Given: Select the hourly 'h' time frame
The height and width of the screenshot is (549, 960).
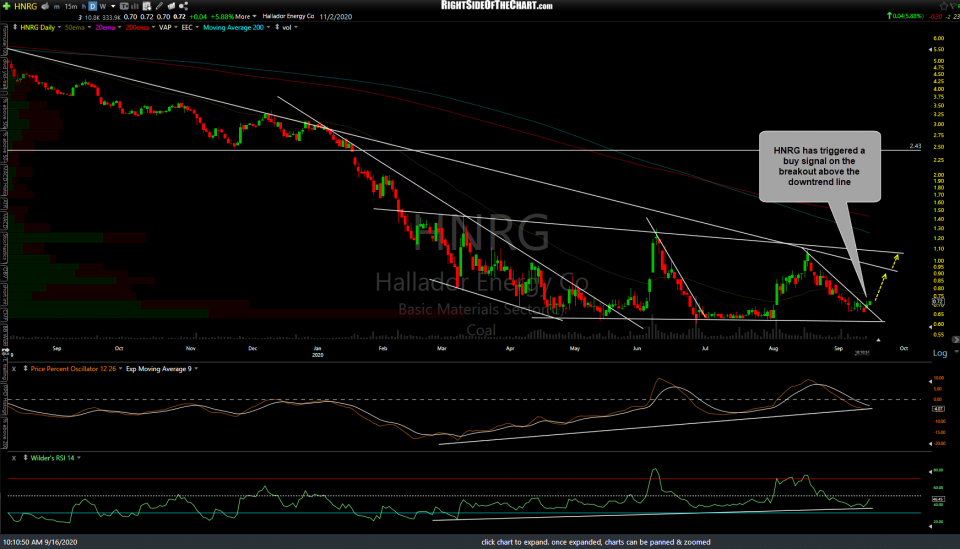Looking at the screenshot, I should pyautogui.click(x=83, y=7).
